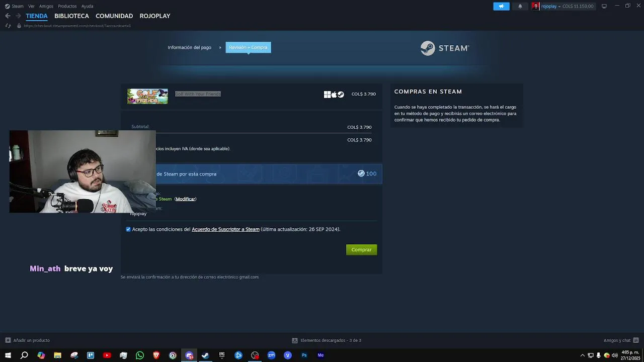The height and width of the screenshot is (362, 644).
Task: Click the taskbar clock showing 4:05 p. m.
Action: pyautogui.click(x=630, y=355)
